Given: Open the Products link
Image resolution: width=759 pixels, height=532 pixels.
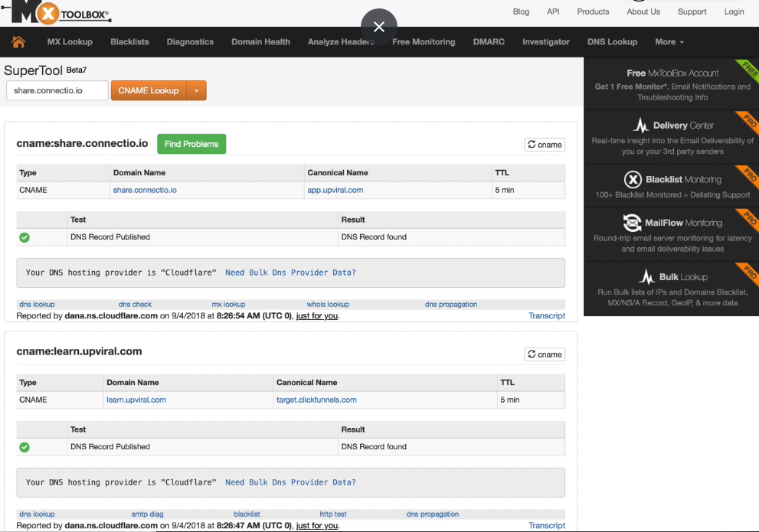Looking at the screenshot, I should pyautogui.click(x=593, y=11).
